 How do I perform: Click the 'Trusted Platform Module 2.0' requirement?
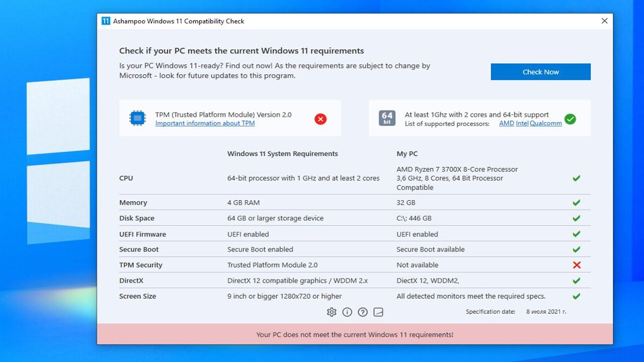272,265
